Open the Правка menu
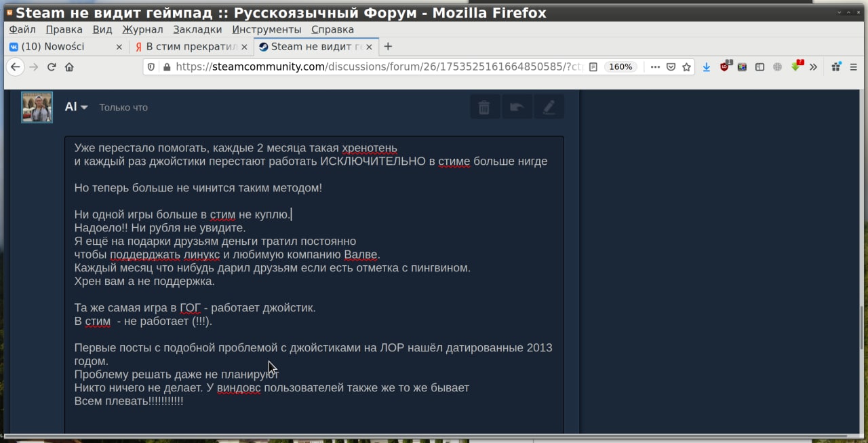868x443 pixels. coord(64,29)
